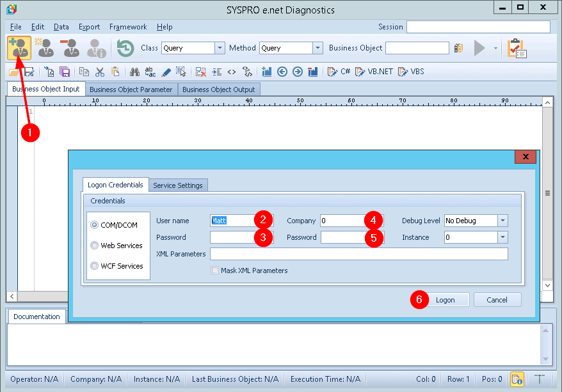Click the blue right-arrow next icon
This screenshot has width=562, height=392.
click(298, 72)
